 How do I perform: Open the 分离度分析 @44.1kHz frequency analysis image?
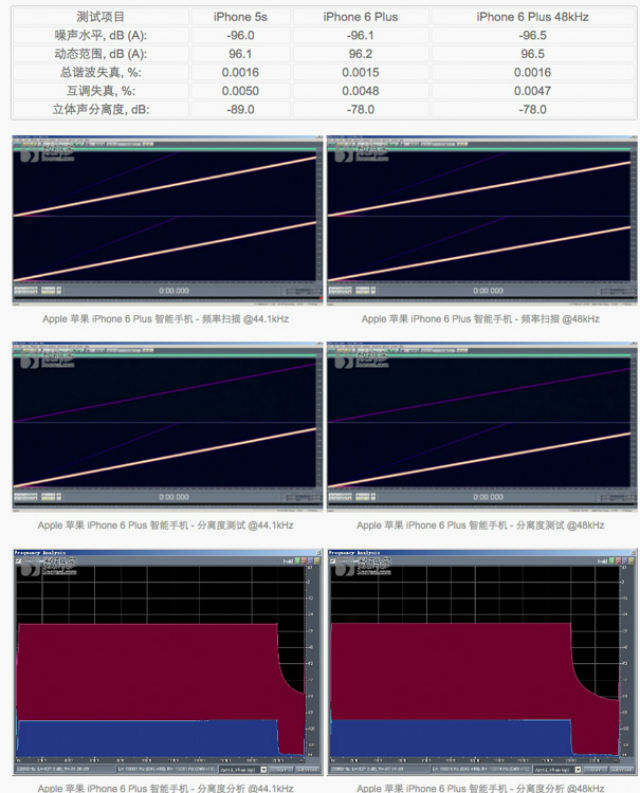pyautogui.click(x=167, y=662)
